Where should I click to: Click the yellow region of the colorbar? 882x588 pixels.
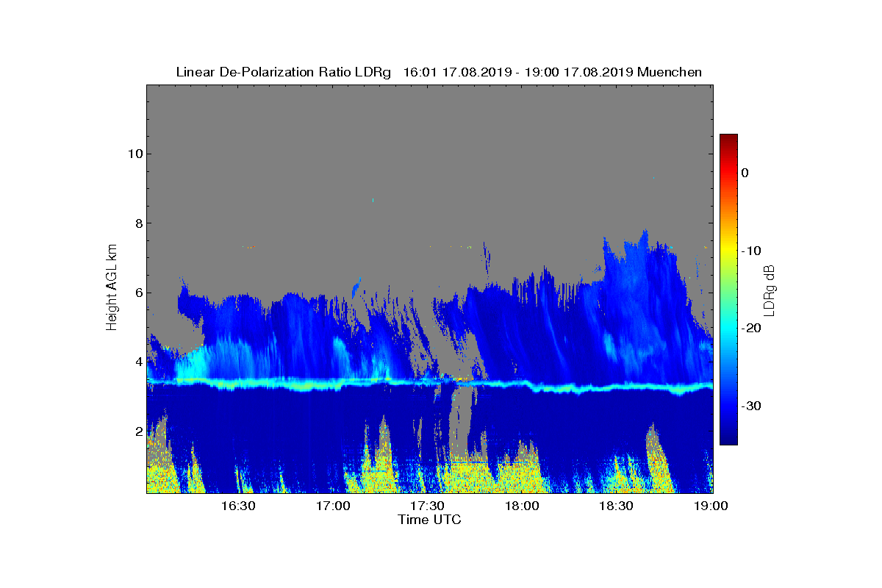click(728, 251)
